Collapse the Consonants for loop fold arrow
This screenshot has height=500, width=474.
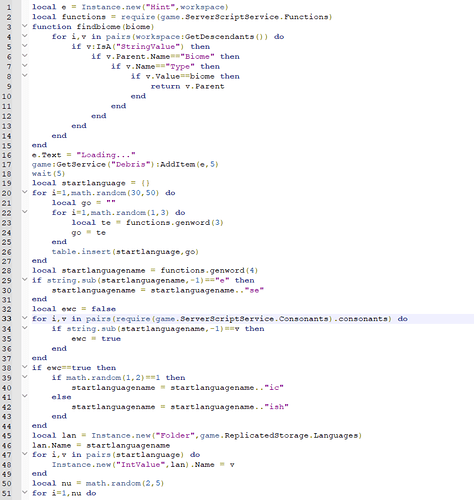click(x=25, y=318)
